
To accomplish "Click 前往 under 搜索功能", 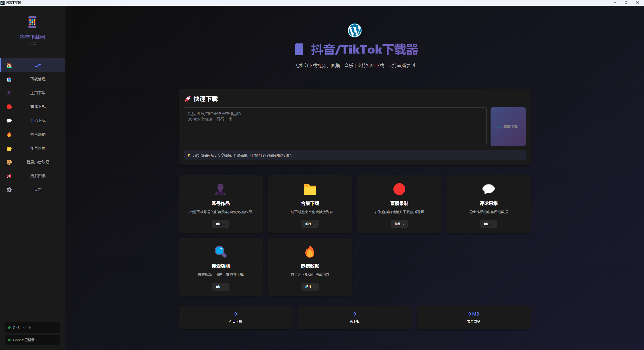I will tap(221, 287).
